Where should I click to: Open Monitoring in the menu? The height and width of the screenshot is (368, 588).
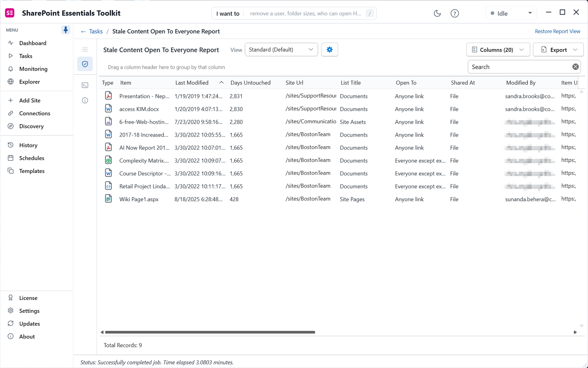point(33,69)
